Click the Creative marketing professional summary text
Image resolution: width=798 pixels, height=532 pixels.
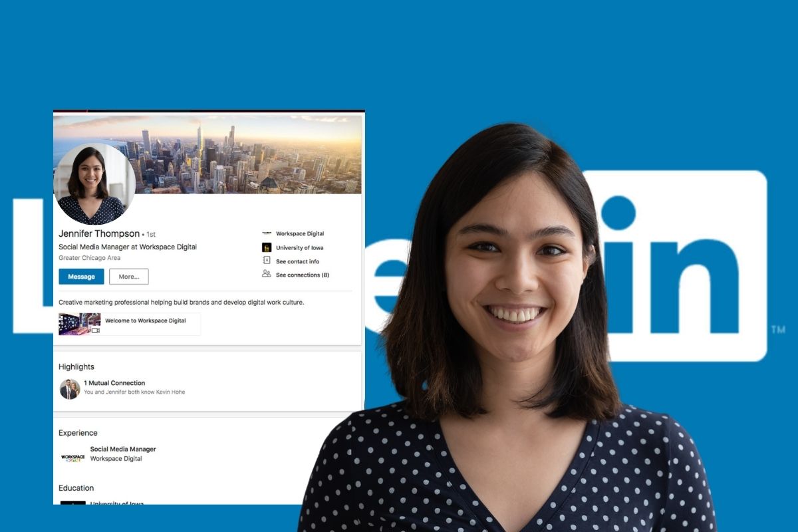click(x=182, y=303)
